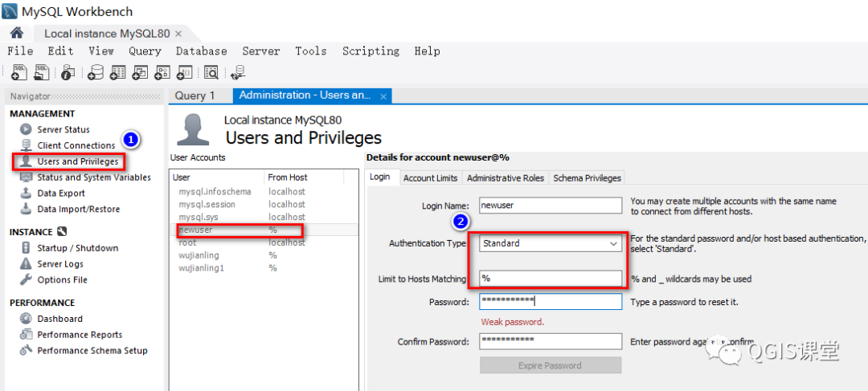This screenshot has width=868, height=391.
Task: Open the Tools menu
Action: point(310,51)
